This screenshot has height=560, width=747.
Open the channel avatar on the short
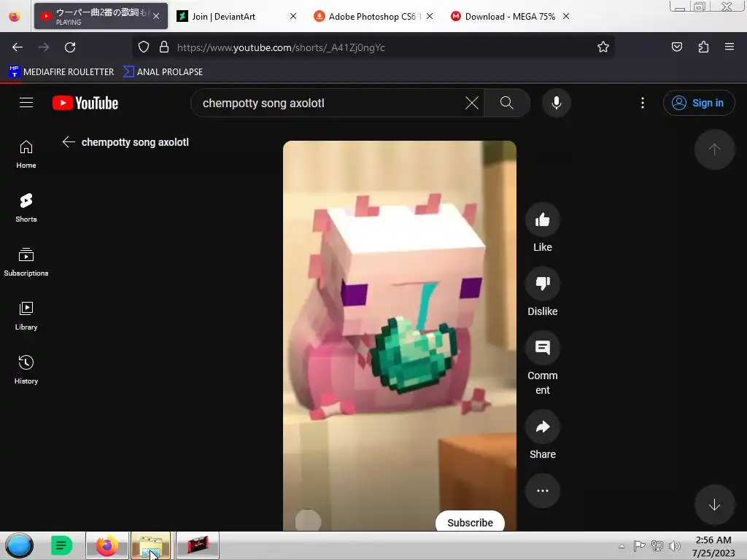click(x=308, y=521)
